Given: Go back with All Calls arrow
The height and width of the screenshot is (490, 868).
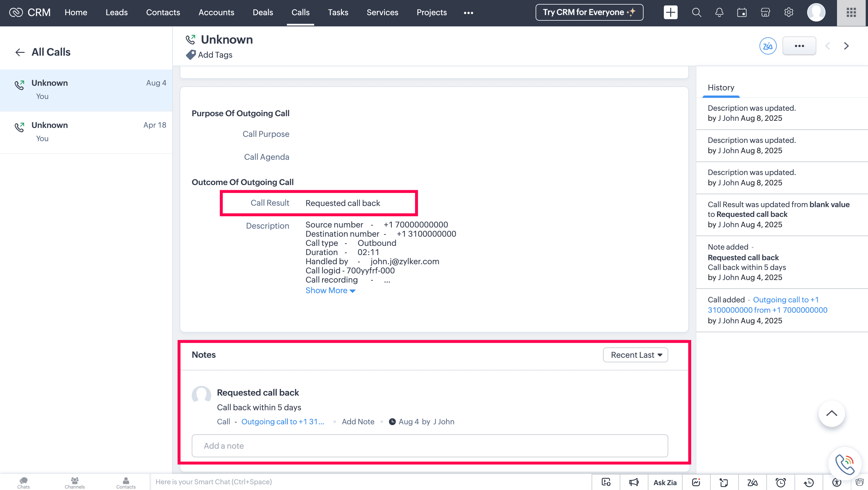Looking at the screenshot, I should (x=20, y=52).
